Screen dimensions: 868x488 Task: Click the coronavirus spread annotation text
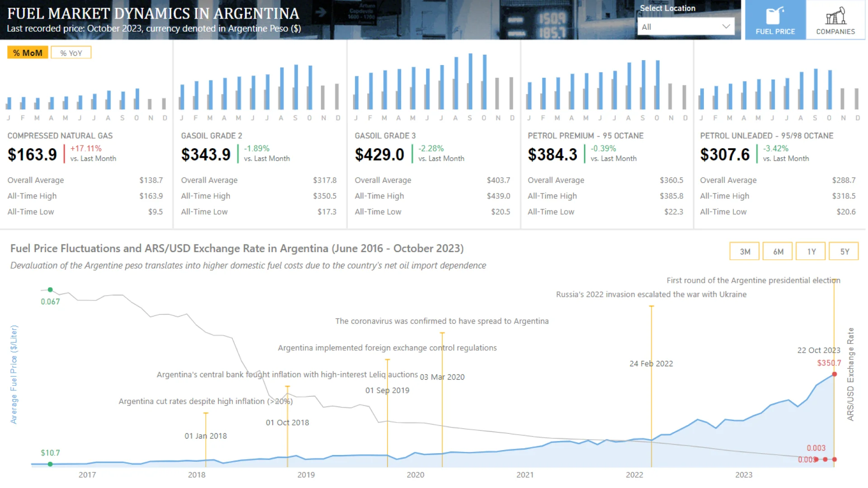442,321
